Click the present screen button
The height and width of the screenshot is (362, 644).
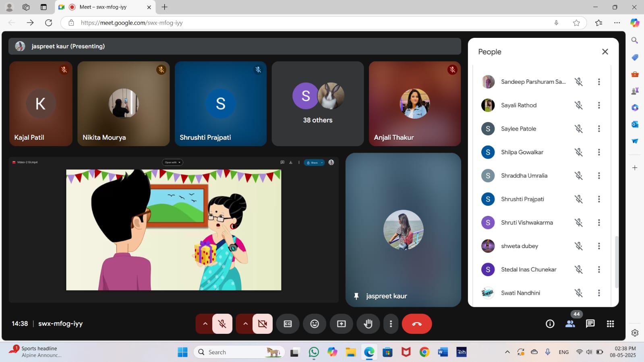(x=342, y=324)
